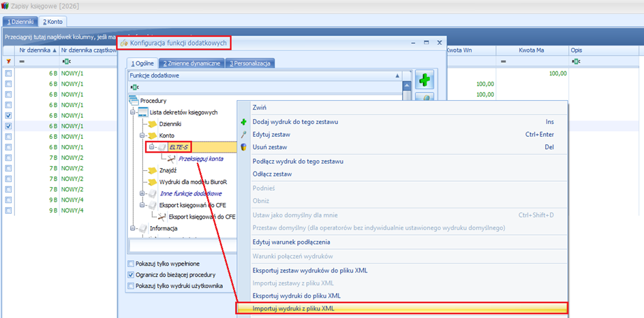The width and height of the screenshot is (644, 318).
Task: Click the Znajdź folder icon in the tree
Action: pos(153,170)
